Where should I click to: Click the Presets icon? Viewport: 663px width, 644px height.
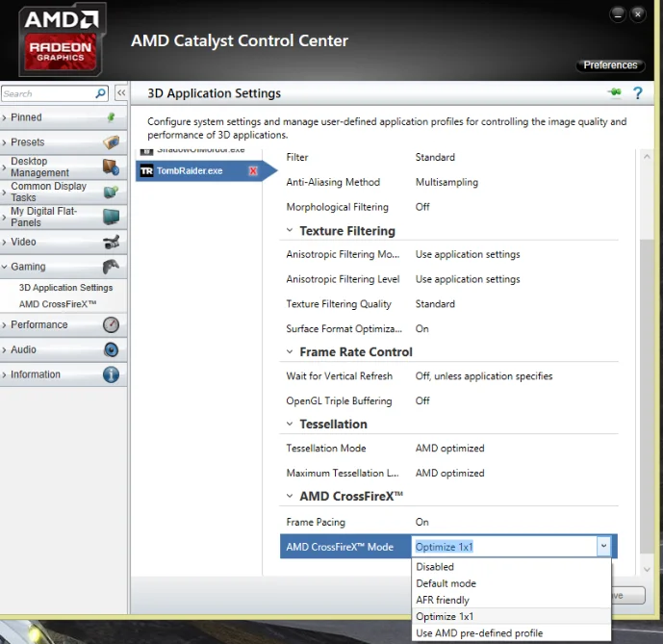coord(112,142)
